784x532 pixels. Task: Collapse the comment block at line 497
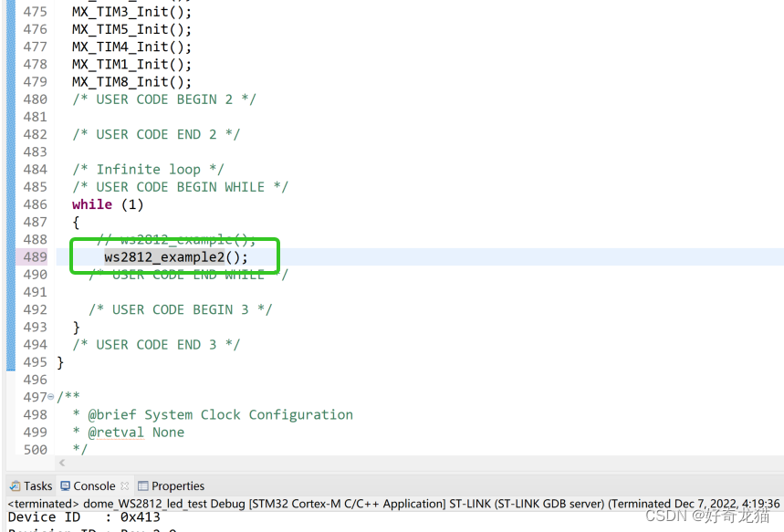[50, 397]
